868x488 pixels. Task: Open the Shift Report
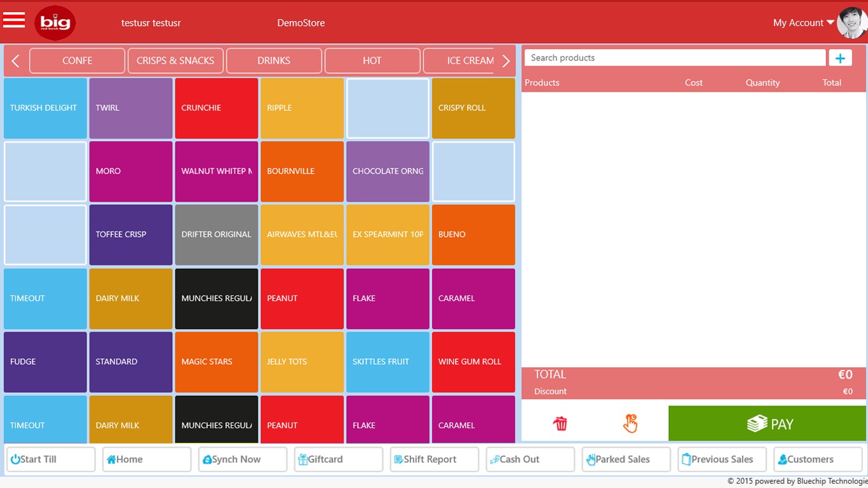point(435,459)
